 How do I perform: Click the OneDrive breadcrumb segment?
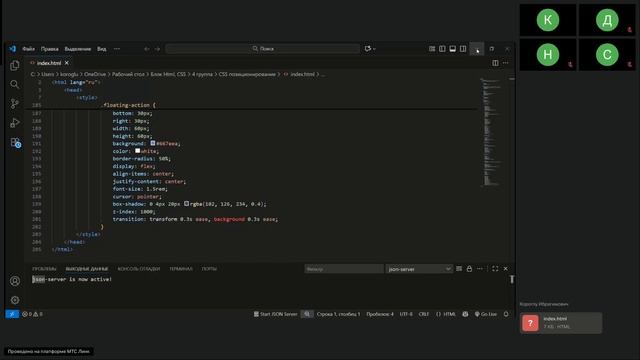coord(95,74)
